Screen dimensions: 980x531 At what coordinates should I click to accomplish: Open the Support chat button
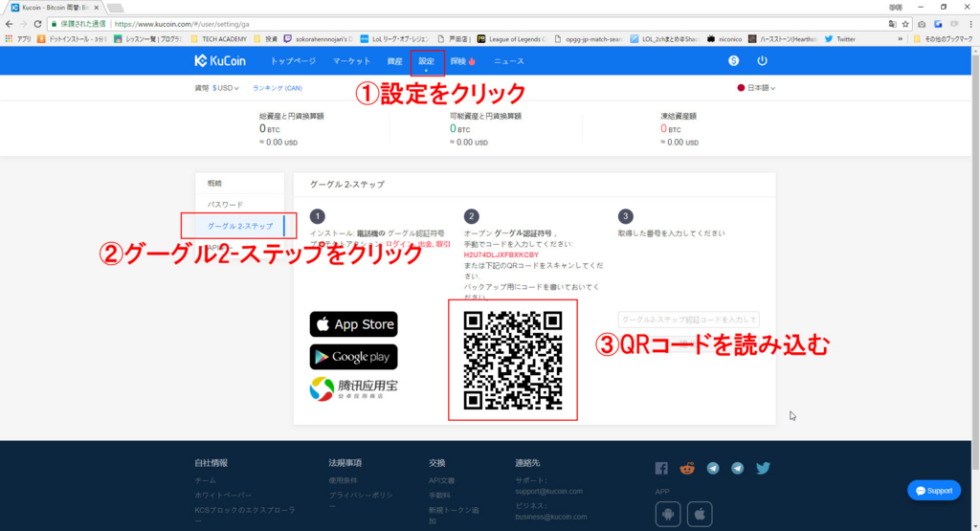click(934, 491)
